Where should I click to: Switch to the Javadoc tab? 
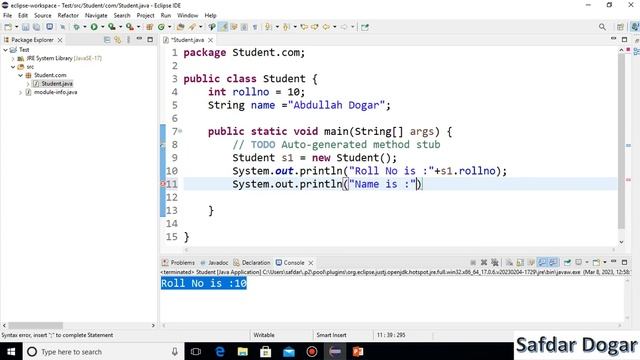pos(214,262)
